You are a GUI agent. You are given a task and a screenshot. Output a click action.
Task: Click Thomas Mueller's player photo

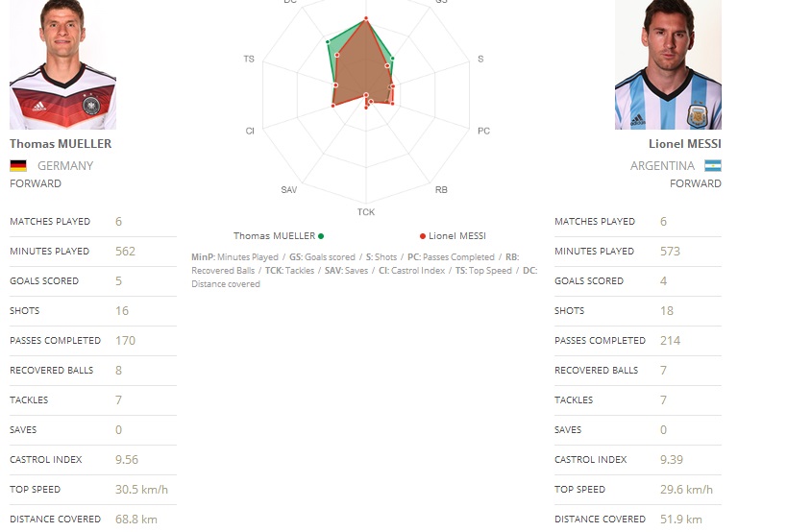point(63,64)
